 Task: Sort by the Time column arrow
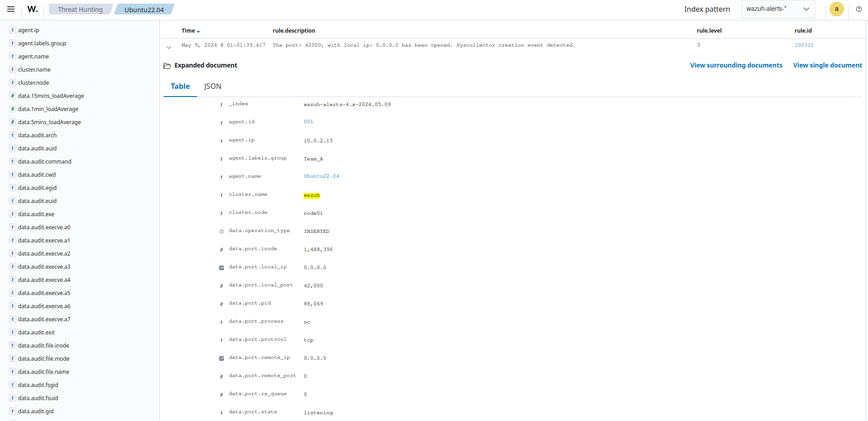click(x=198, y=31)
